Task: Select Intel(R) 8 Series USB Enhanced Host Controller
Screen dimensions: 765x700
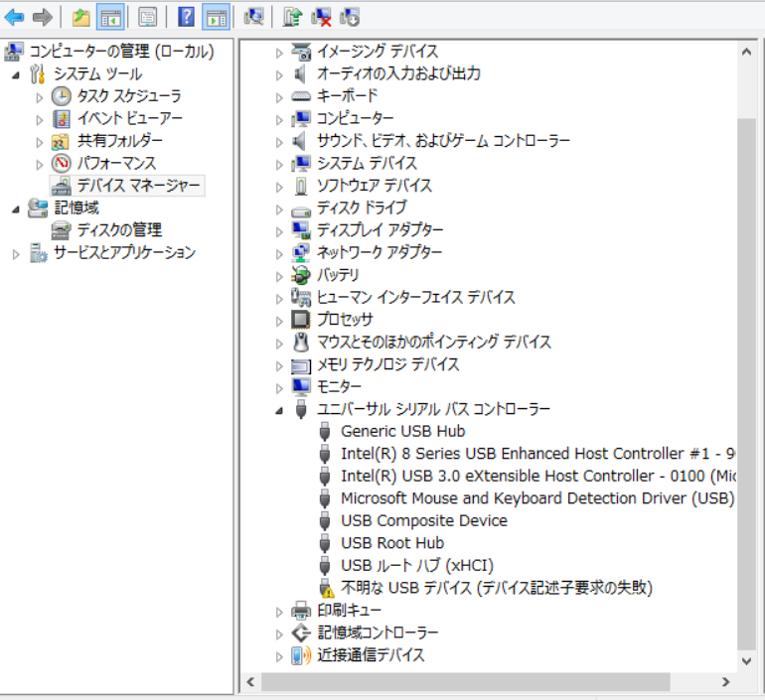Action: (x=538, y=454)
